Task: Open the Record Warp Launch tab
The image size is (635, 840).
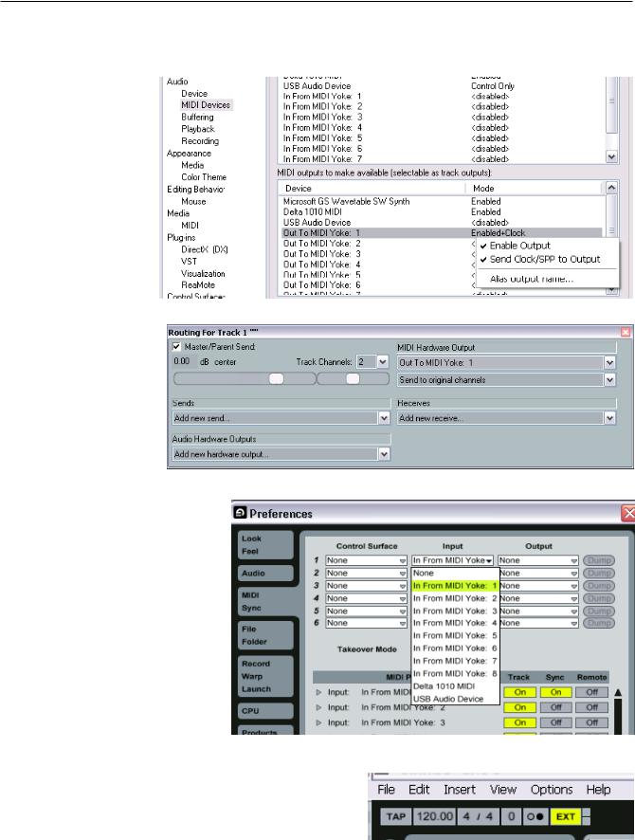Action: pyautogui.click(x=265, y=677)
